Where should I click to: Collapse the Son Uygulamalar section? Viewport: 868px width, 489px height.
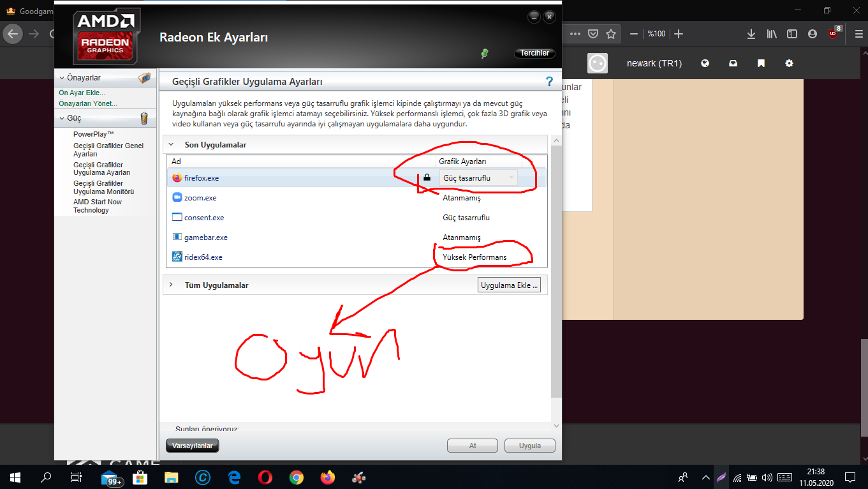point(171,145)
